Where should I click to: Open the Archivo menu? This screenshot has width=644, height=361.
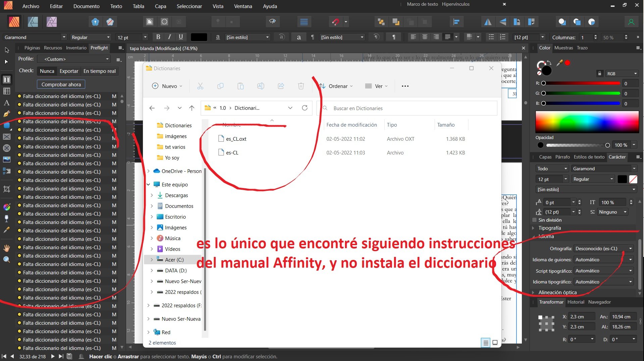coord(31,6)
